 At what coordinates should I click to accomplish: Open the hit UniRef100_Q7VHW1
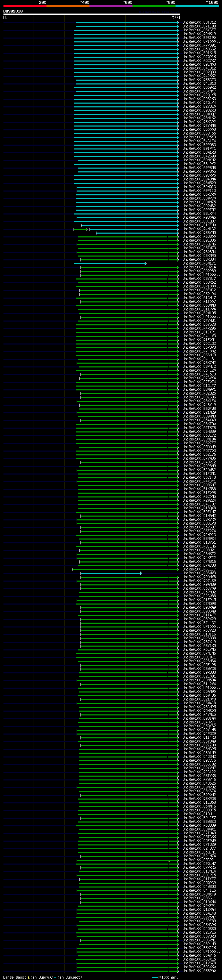tap(199, 321)
